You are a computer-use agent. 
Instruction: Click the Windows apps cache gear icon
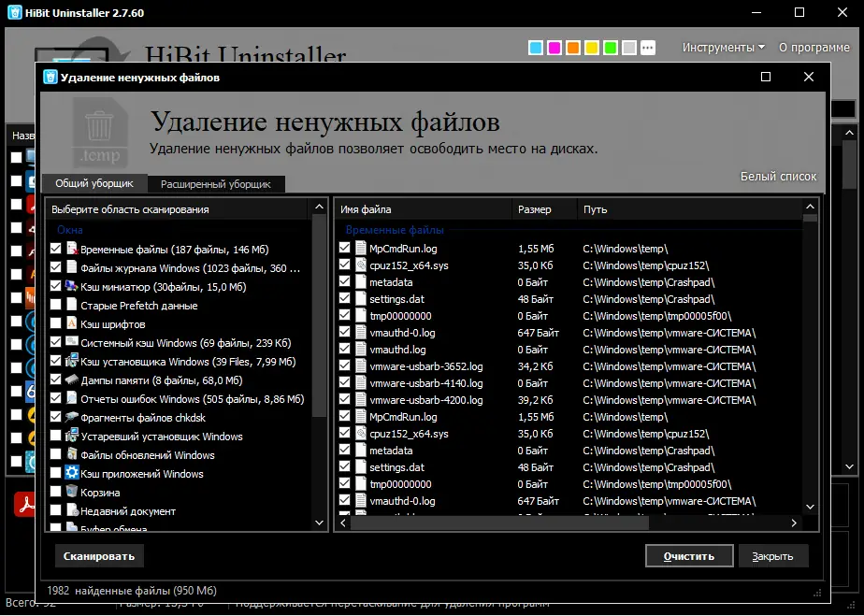coord(72,473)
